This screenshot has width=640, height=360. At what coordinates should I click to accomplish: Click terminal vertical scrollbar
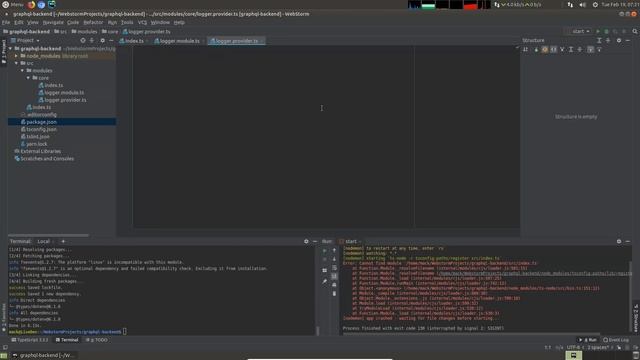coord(318,331)
